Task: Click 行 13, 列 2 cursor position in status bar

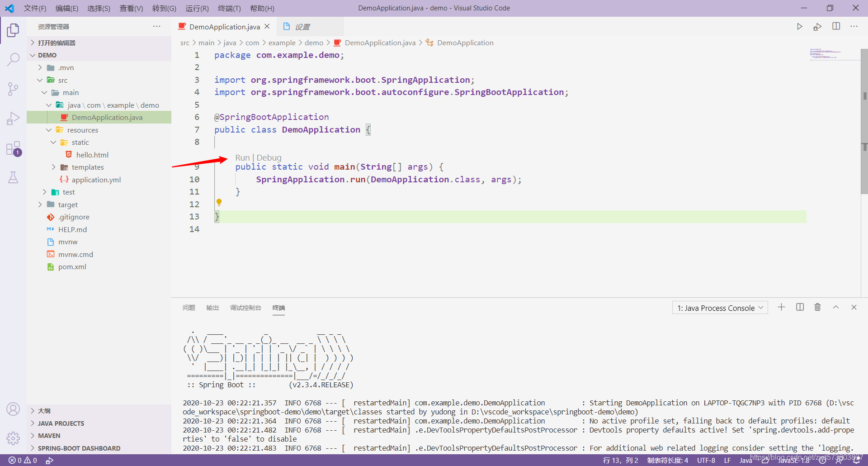Action: pyautogui.click(x=621, y=460)
